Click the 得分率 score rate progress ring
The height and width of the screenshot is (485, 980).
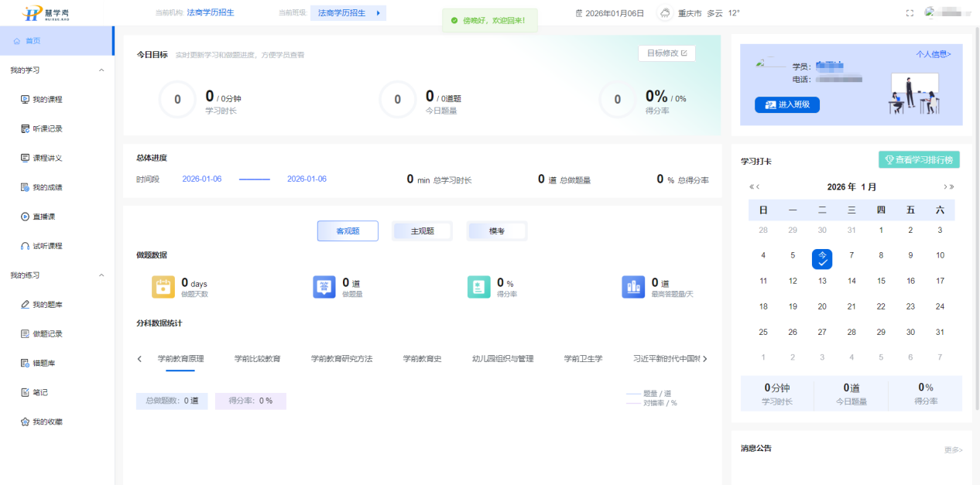pyautogui.click(x=617, y=101)
